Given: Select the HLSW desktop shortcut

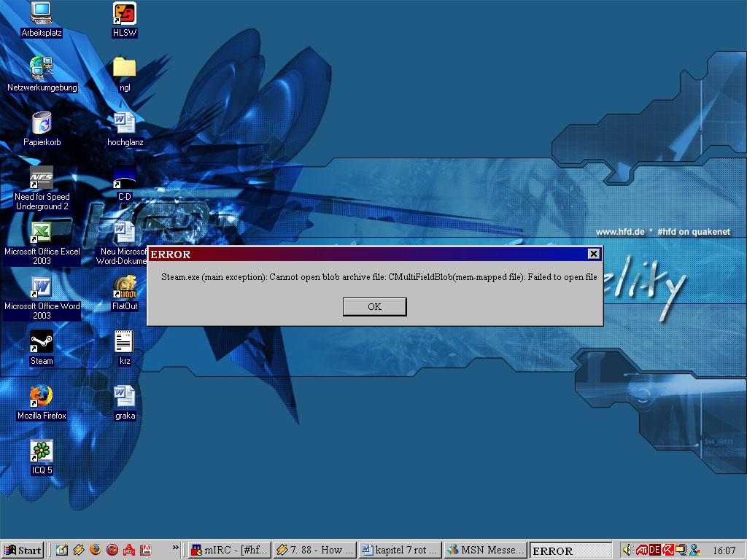Looking at the screenshot, I should point(124,20).
